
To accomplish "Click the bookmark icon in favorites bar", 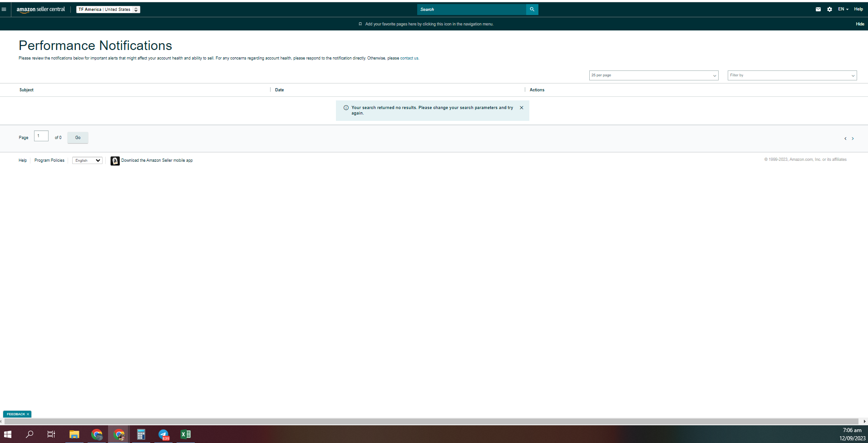I will [360, 24].
